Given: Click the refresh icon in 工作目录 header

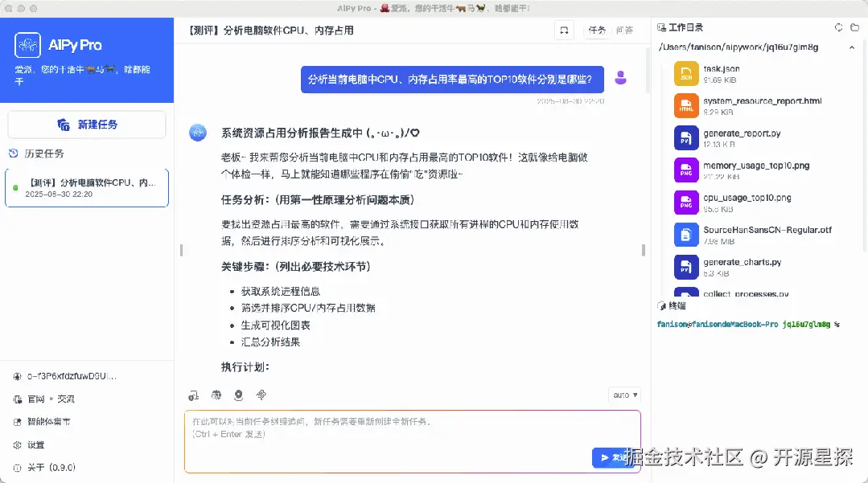Looking at the screenshot, I should pos(839,27).
